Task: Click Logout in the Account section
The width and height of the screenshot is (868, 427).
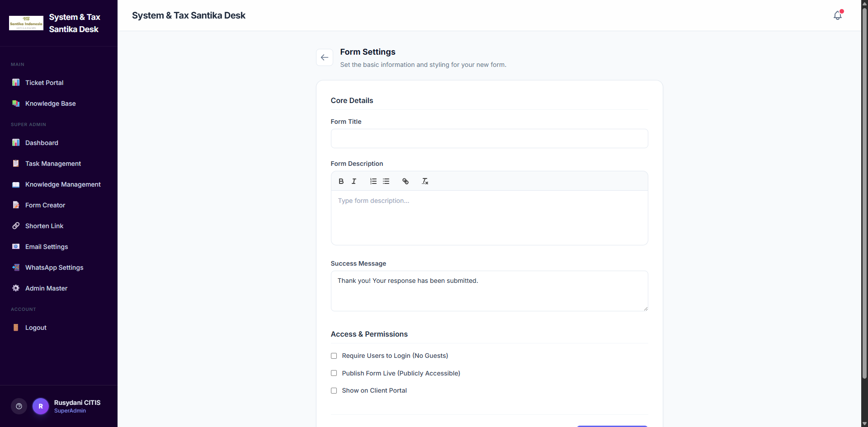Action: (36, 328)
